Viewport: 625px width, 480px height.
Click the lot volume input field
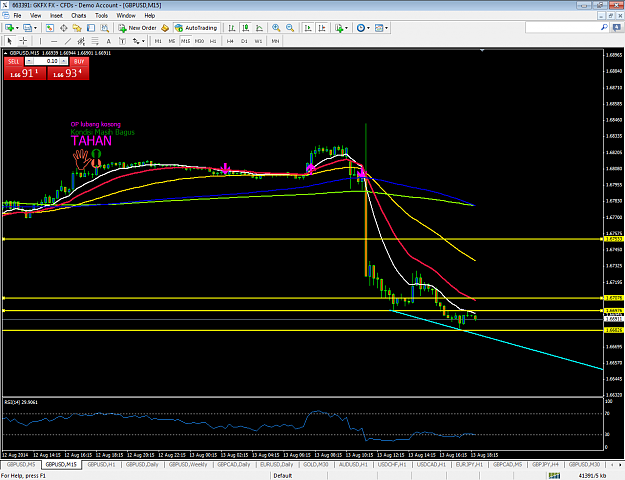coord(47,61)
